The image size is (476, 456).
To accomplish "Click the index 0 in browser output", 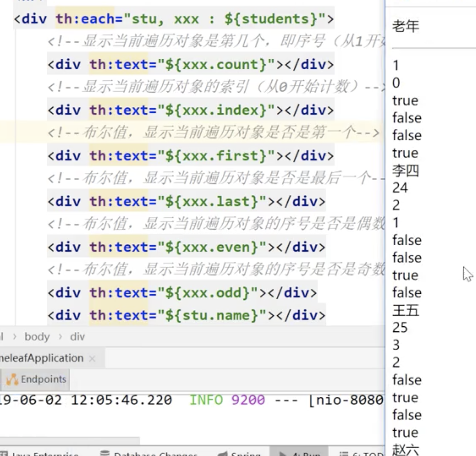I will click(396, 83).
